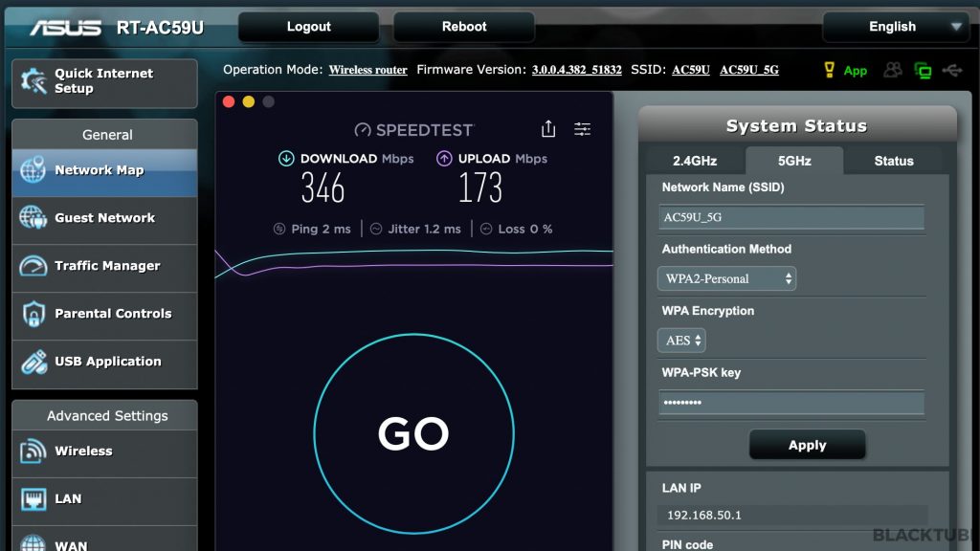Click the ping icon in Speedtest

click(x=279, y=230)
